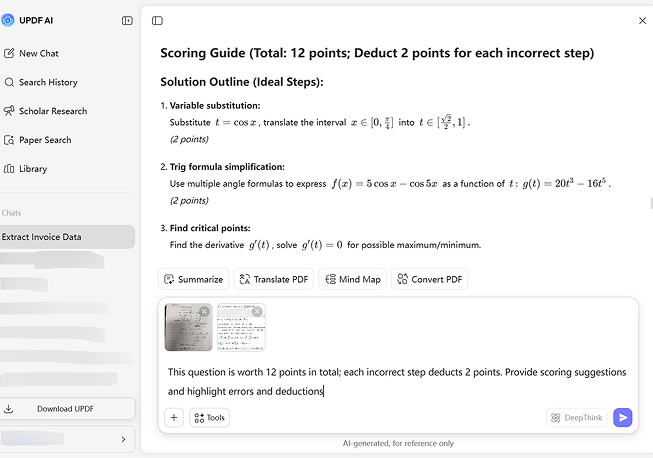Remove the first attached photo thumbnail
Viewport: 653px width, 458px height.
coord(205,312)
